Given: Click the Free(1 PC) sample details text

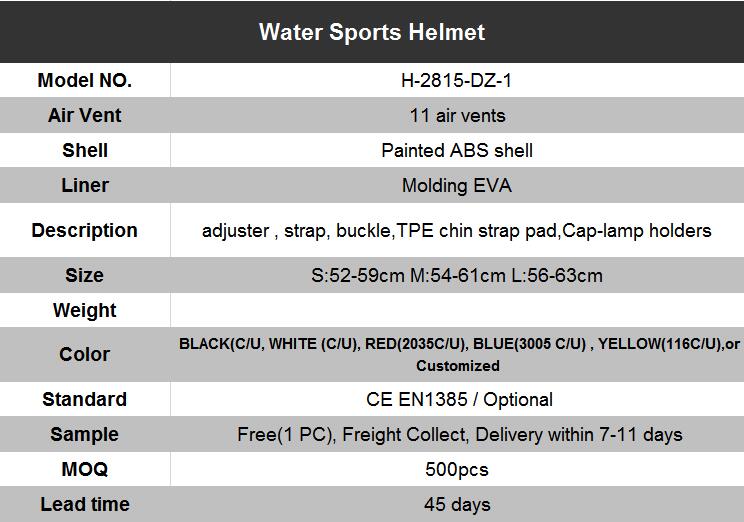Looking at the screenshot, I should point(460,434).
